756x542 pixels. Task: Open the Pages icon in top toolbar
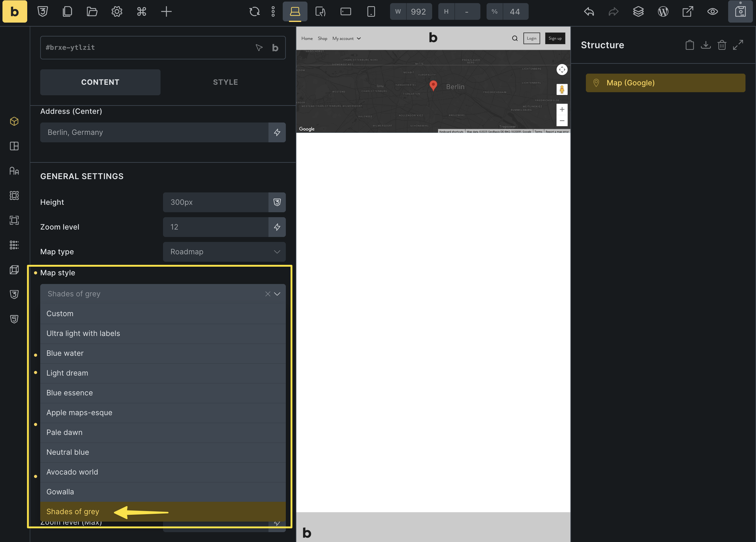[67, 12]
